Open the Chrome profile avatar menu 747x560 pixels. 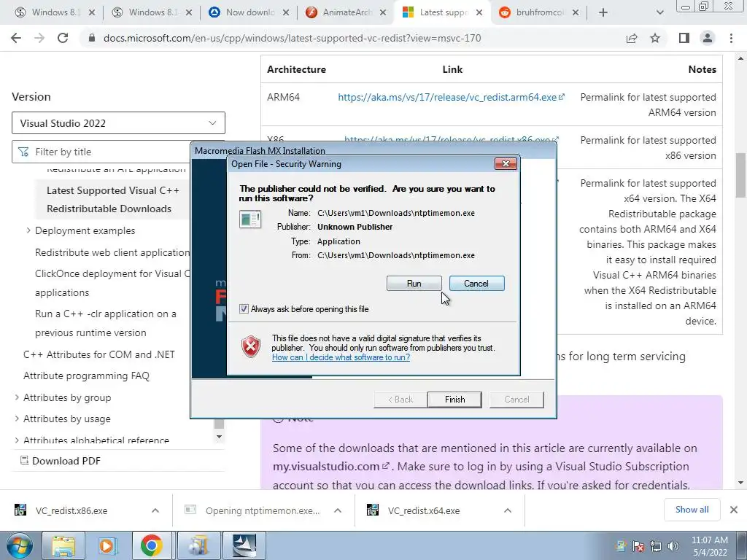click(x=708, y=38)
